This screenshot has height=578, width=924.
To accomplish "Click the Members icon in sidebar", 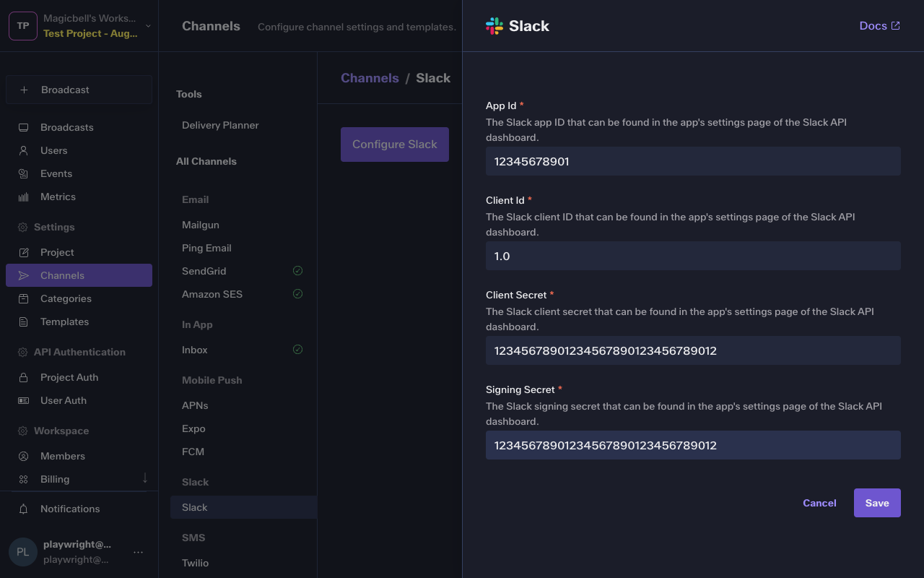I will 23,456.
